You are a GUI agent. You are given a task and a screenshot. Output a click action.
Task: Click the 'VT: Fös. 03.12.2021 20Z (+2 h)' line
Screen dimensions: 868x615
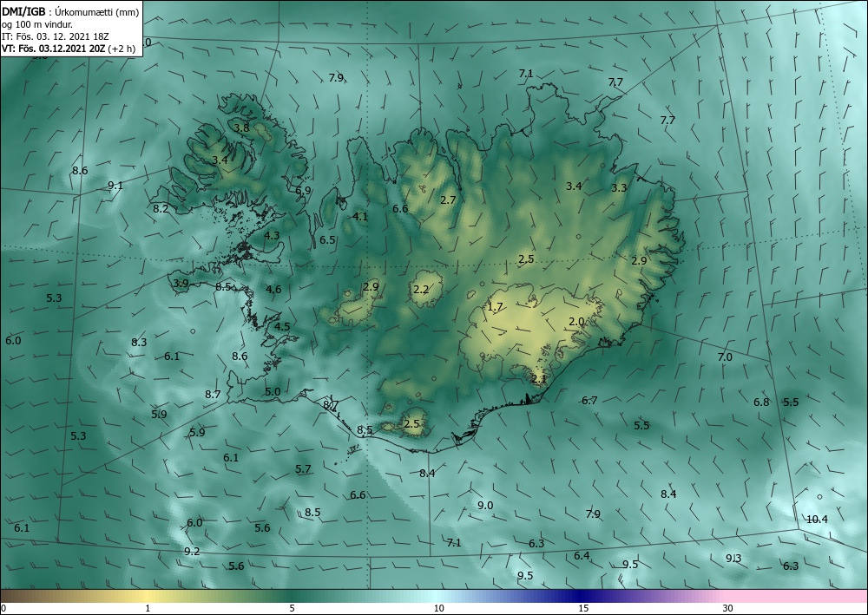(69, 48)
